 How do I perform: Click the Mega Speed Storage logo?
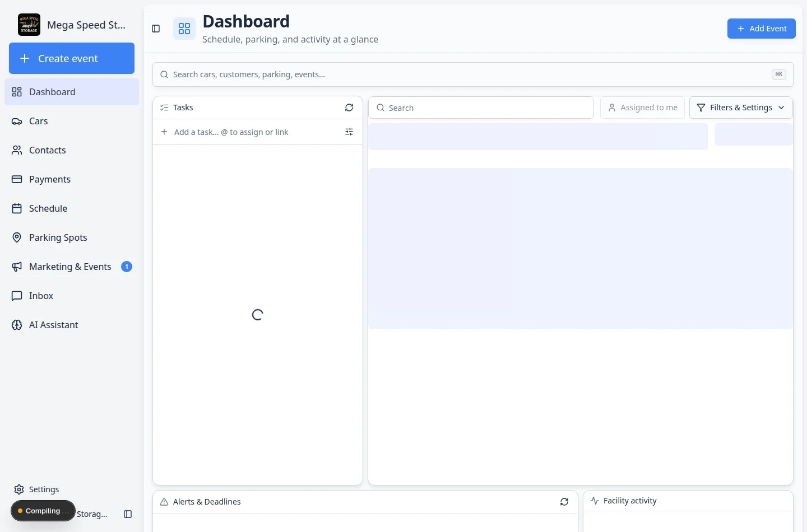(x=29, y=25)
